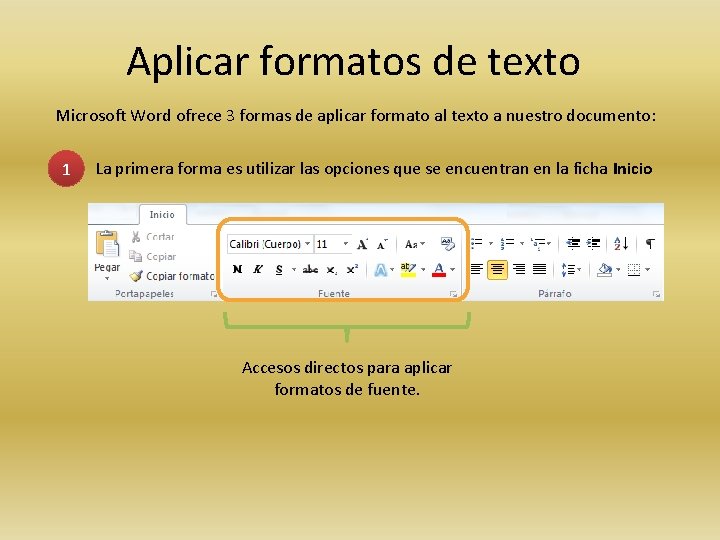Image resolution: width=720 pixels, height=540 pixels.
Task: Click the Fuente group label
Action: (x=334, y=293)
